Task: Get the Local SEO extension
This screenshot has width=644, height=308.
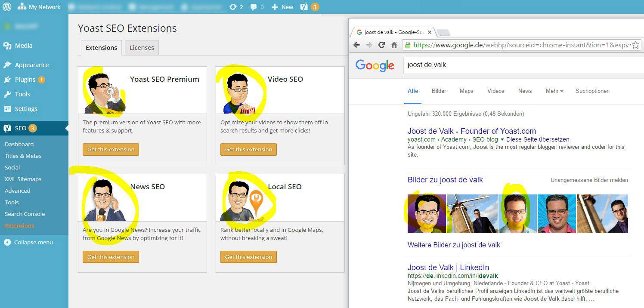Action: point(249,257)
